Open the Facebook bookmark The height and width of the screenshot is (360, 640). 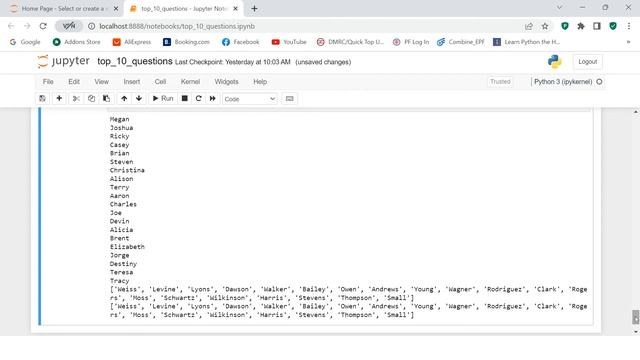coord(241,42)
